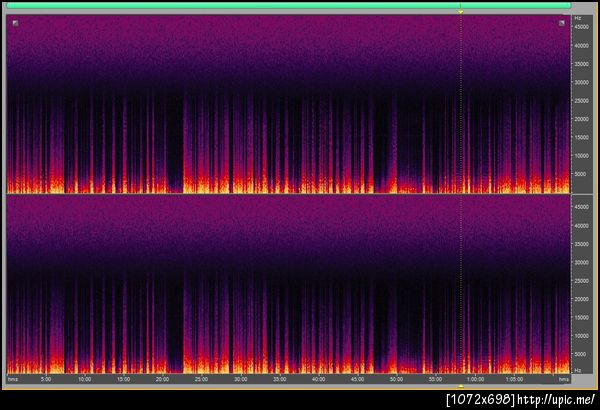Click 10000 on the upper channel frequency scale
The height and width of the screenshot is (410, 600).
[581, 156]
